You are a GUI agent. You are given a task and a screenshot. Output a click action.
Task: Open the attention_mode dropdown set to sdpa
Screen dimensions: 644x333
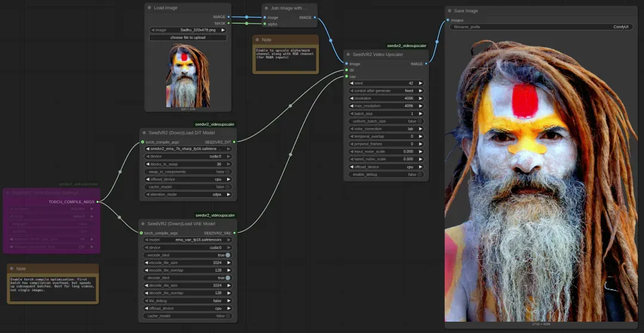coord(188,195)
